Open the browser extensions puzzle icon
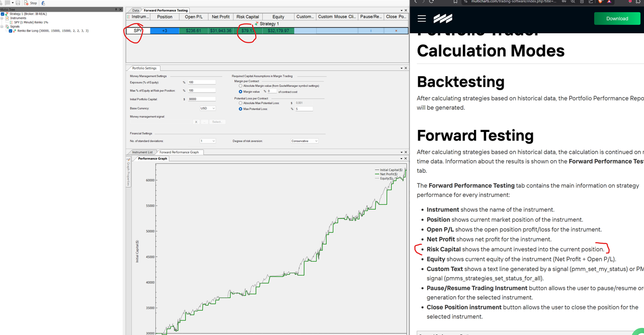 [x=638, y=2]
